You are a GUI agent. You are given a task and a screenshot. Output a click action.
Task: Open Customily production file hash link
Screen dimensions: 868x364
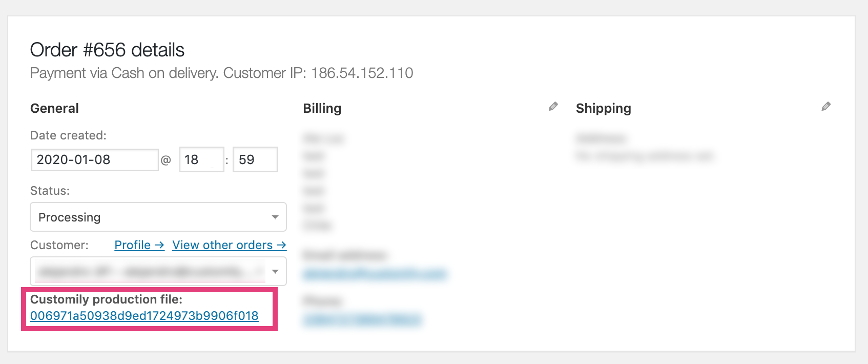pyautogui.click(x=144, y=316)
